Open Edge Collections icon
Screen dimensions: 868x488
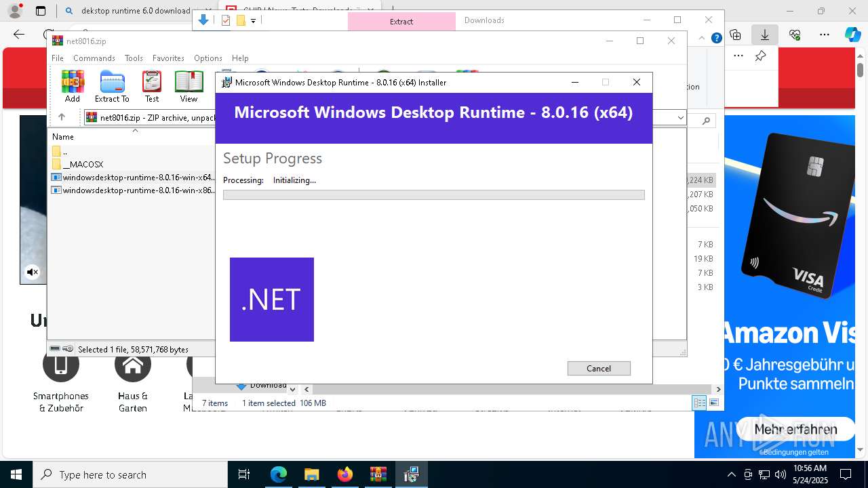click(x=735, y=35)
